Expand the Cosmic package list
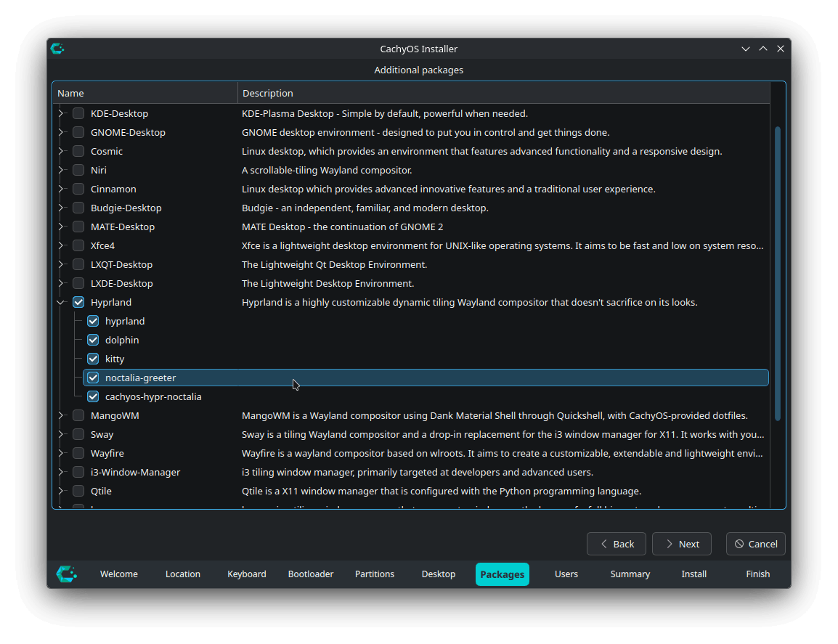Image resolution: width=838 pixels, height=644 pixels. click(x=61, y=151)
